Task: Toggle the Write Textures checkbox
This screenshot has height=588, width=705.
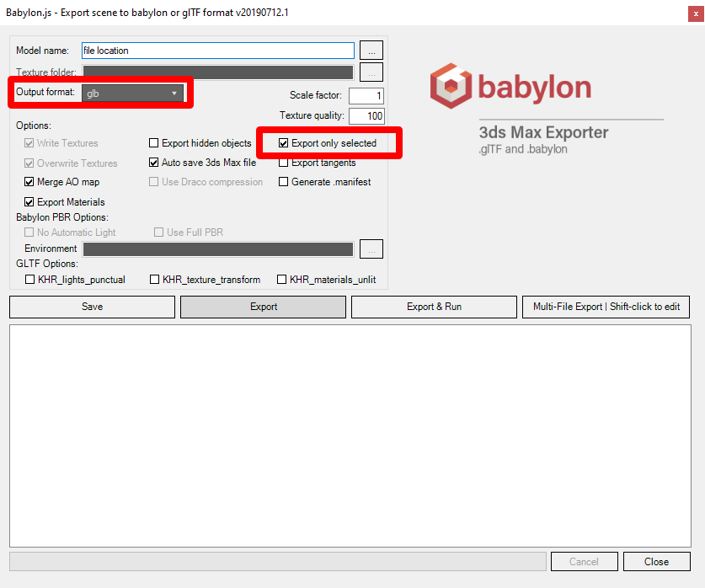Action: click(29, 143)
